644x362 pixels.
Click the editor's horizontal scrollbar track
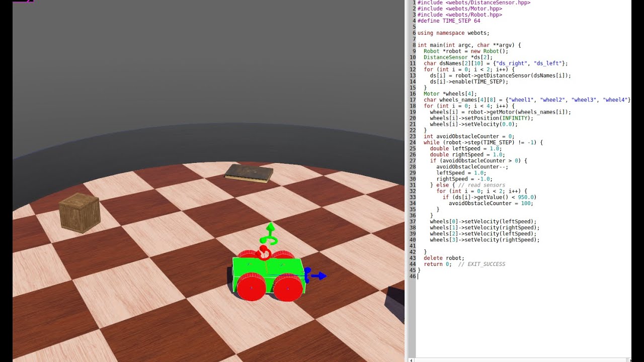coord(521,359)
